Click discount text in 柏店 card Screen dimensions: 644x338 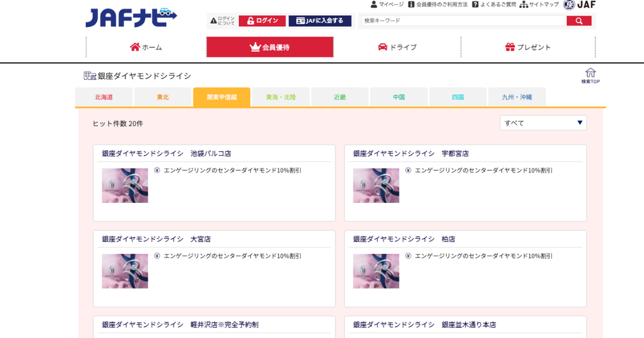484,256
